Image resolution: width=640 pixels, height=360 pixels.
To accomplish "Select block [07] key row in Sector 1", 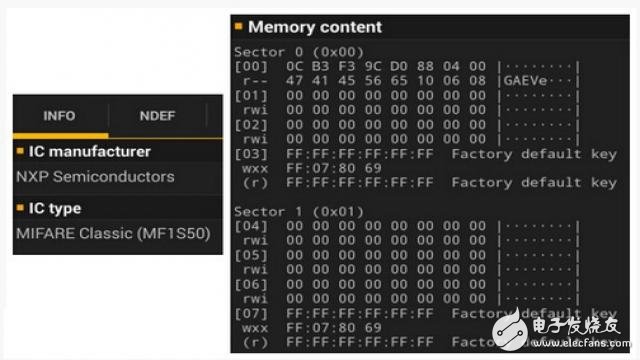I will point(425,313).
